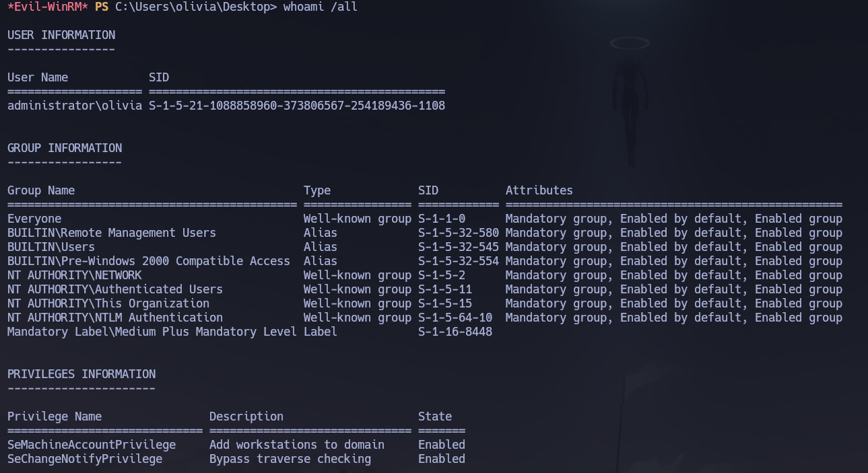Click the GROUP INFORMATION heading

point(64,147)
